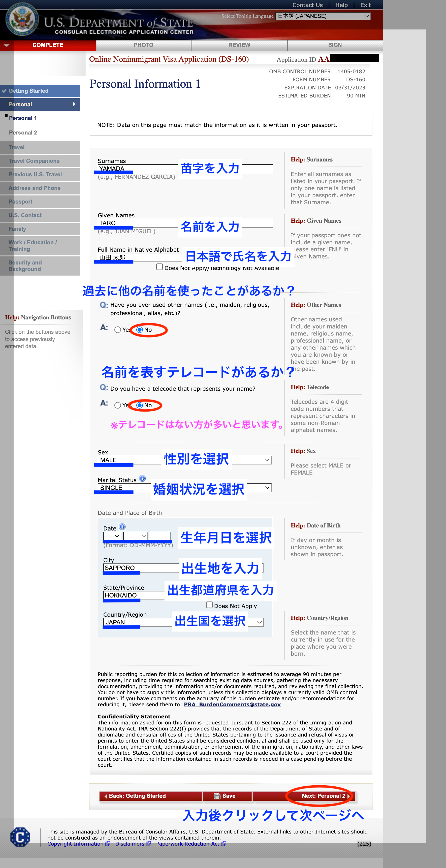The width and height of the screenshot is (446, 868).
Task: Open the Select Tooltip Language dropdown
Action: [x=323, y=16]
